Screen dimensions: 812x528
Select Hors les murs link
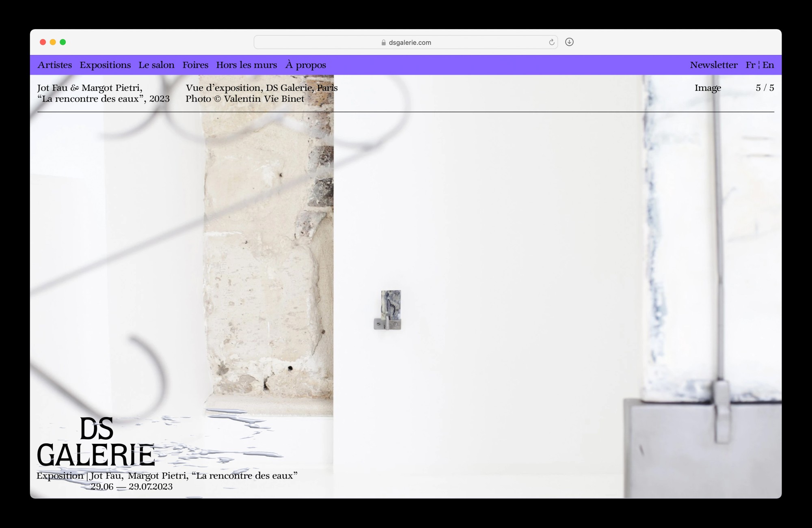tap(246, 65)
